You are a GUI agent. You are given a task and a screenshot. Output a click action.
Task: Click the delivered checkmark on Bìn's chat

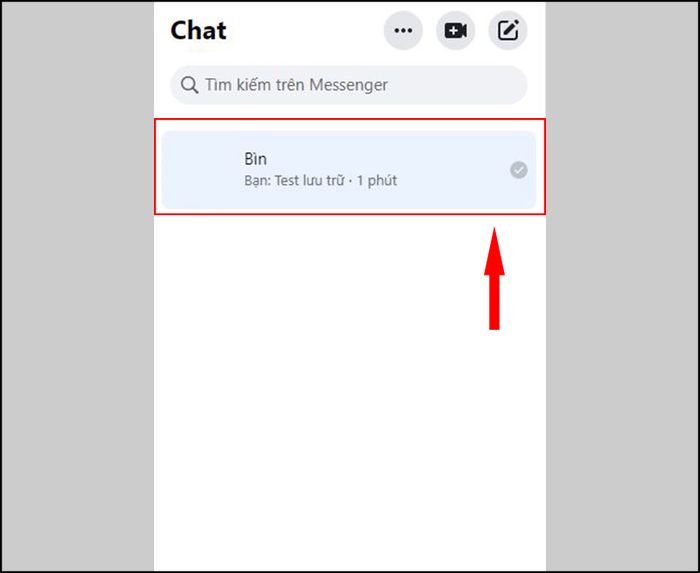click(519, 170)
